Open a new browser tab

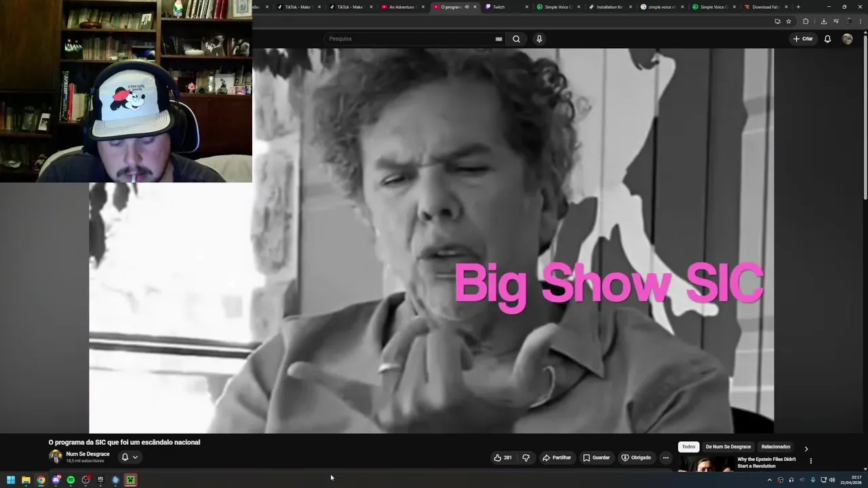(x=798, y=7)
